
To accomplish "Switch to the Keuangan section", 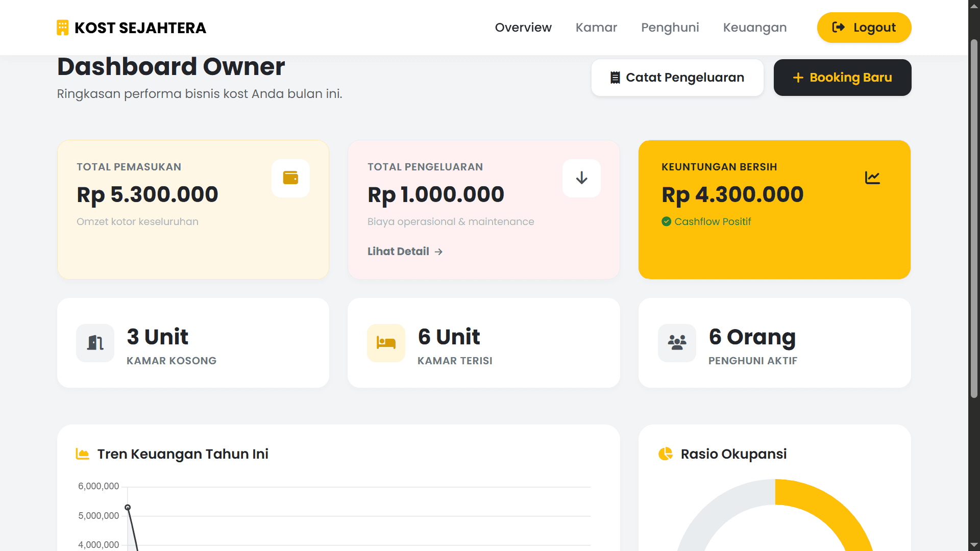I will 755,28.
